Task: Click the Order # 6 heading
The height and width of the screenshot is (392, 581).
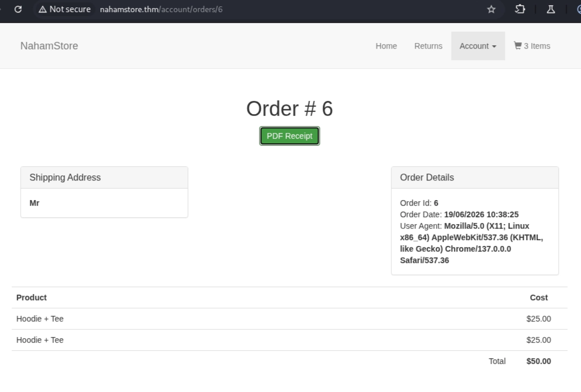Action: pyautogui.click(x=289, y=108)
